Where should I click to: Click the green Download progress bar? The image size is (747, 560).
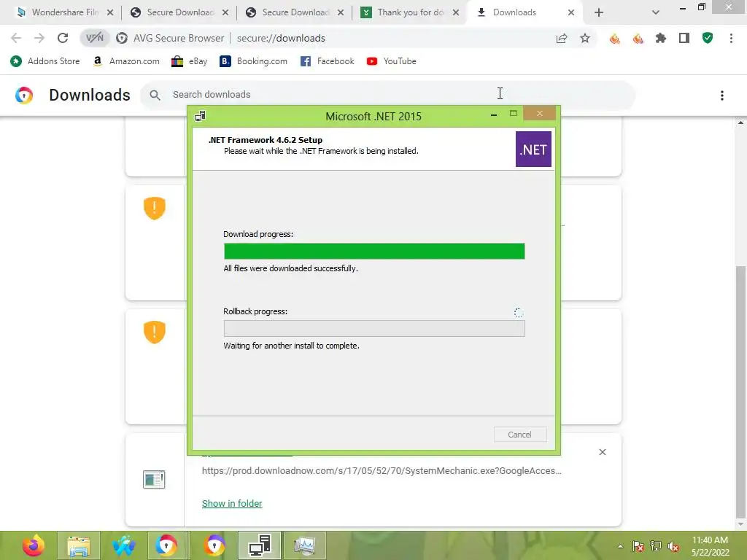click(x=374, y=251)
